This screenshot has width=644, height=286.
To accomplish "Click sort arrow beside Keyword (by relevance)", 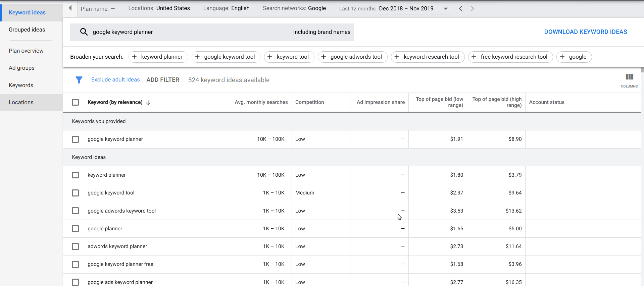I will click(x=148, y=103).
